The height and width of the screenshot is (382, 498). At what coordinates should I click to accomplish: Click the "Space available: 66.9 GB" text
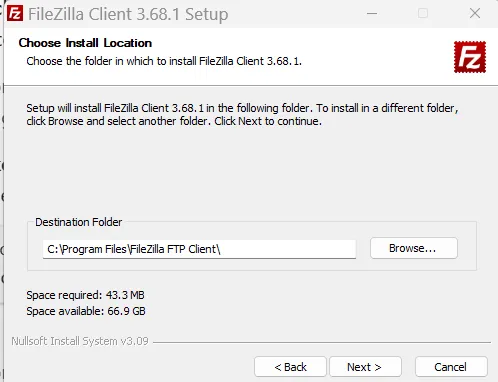click(86, 311)
